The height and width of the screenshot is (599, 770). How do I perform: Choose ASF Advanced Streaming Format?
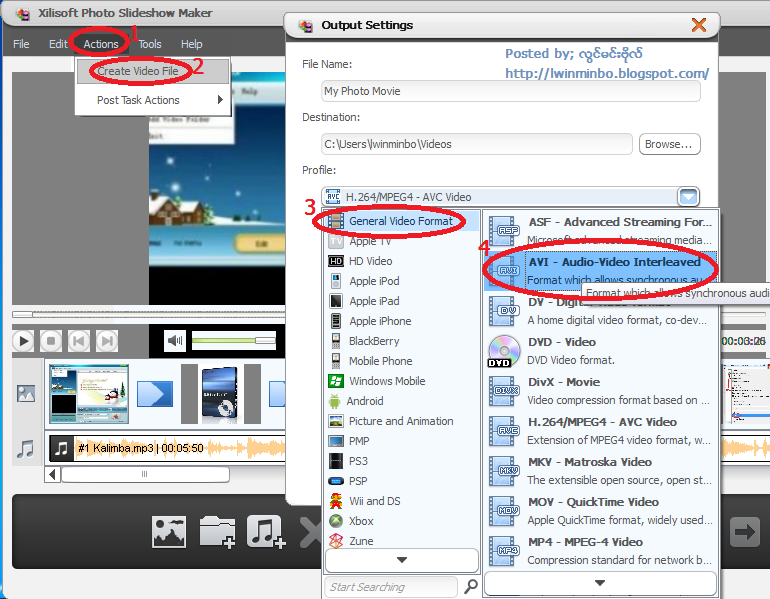(x=600, y=231)
